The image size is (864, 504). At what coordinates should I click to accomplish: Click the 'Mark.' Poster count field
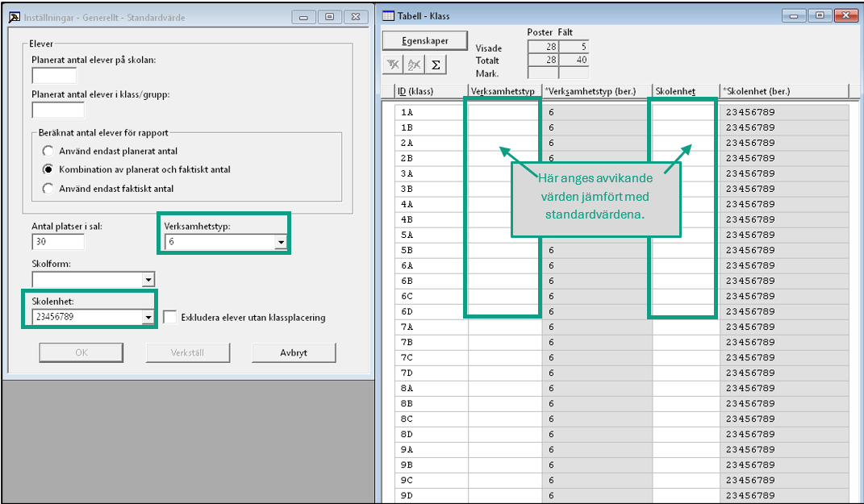[543, 73]
